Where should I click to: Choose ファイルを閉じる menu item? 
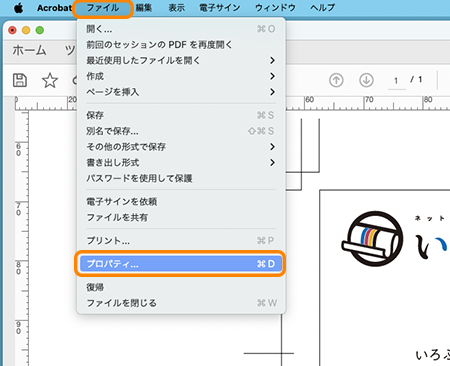(181, 303)
